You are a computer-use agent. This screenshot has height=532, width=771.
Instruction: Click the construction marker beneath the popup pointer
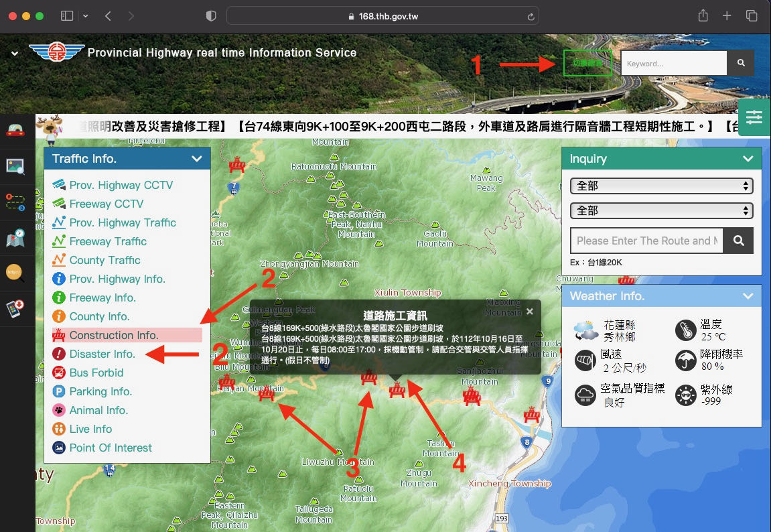[x=397, y=390]
